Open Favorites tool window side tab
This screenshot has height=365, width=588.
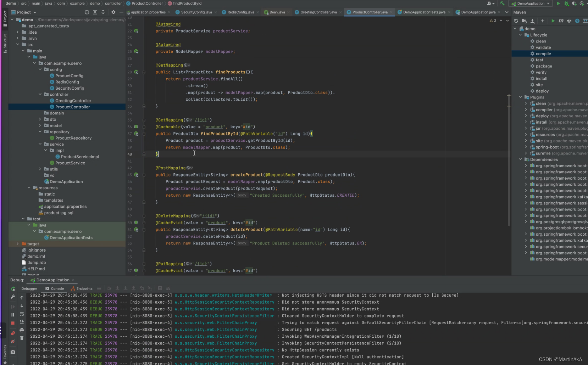[5, 354]
